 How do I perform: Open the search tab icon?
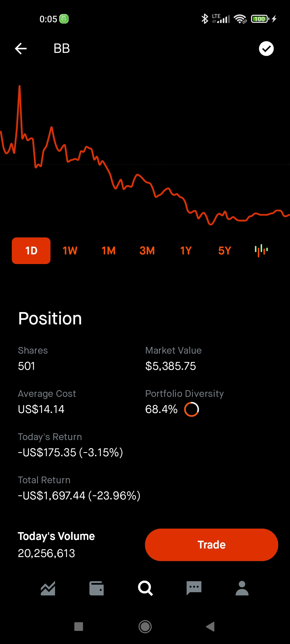click(x=145, y=588)
